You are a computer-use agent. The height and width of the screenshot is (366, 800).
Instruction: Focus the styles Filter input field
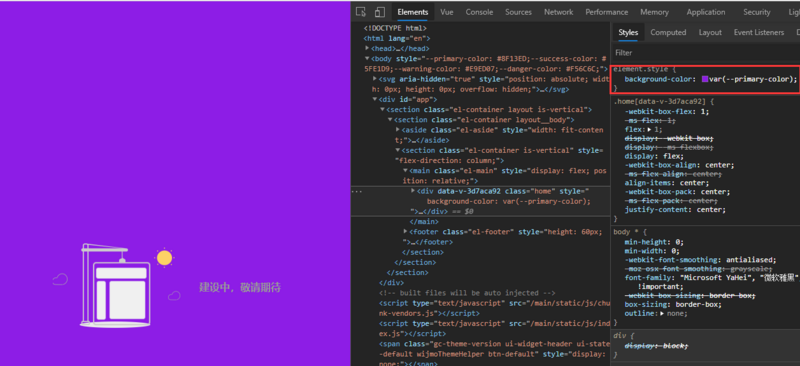705,53
